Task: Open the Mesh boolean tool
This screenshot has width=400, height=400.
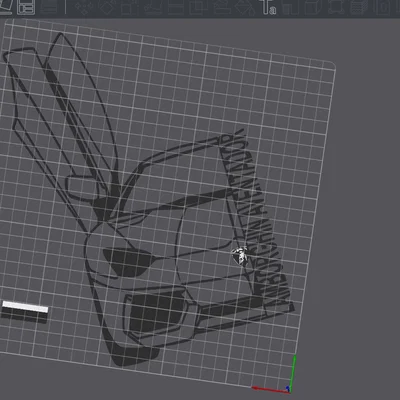Action: point(198,7)
